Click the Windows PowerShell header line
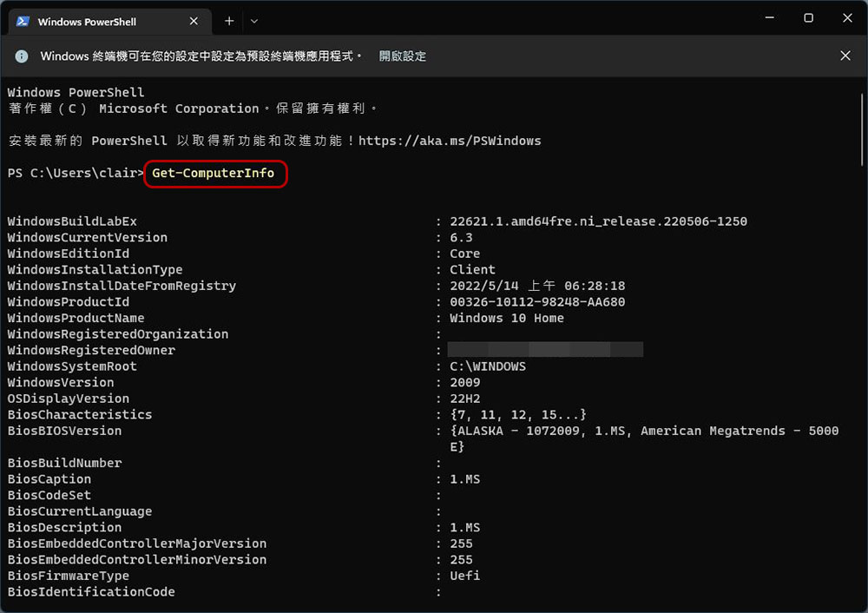Screen dimensions: 868x613 click(x=76, y=93)
